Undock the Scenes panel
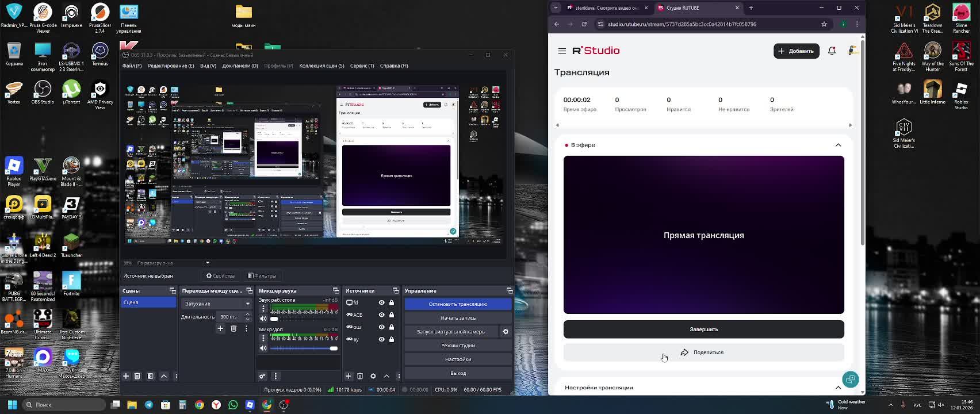The height and width of the screenshot is (414, 980). [x=173, y=290]
